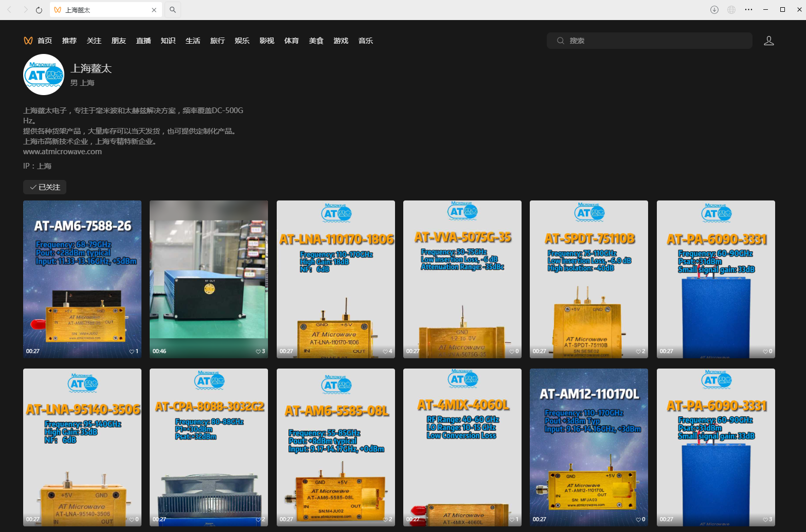Focus the 搜索 search field
Screen dimensions: 806x532
click(x=649, y=41)
